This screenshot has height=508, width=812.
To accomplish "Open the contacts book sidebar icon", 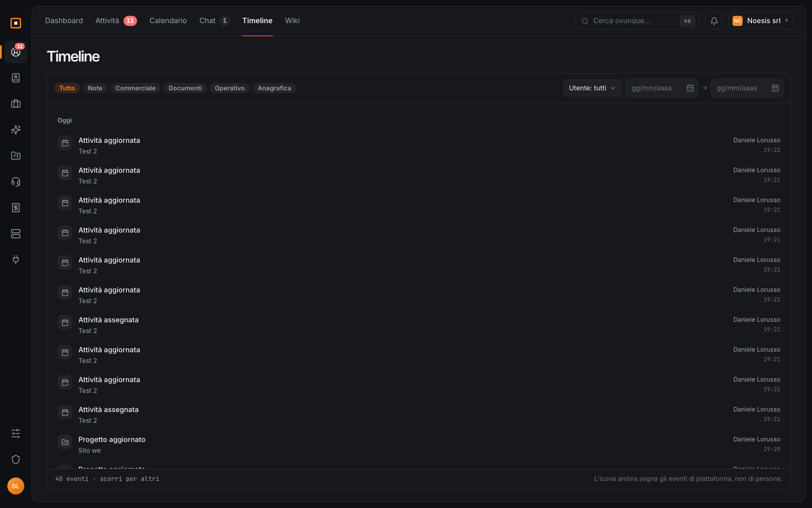I will (x=16, y=78).
